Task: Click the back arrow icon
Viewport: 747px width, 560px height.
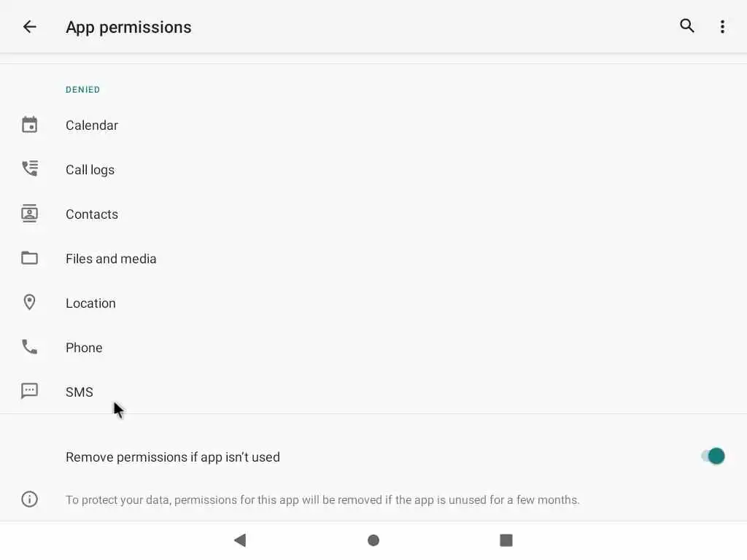Action: click(29, 27)
